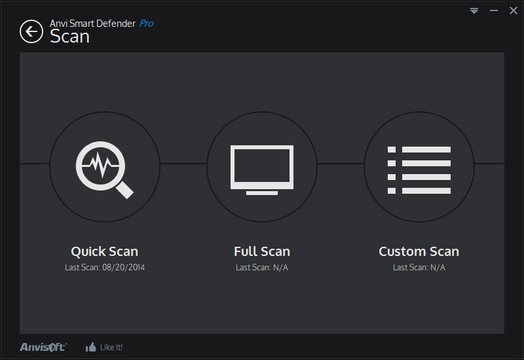Click the Custom Scan list icon
Image resolution: width=524 pixels, height=360 pixels.
tap(419, 170)
